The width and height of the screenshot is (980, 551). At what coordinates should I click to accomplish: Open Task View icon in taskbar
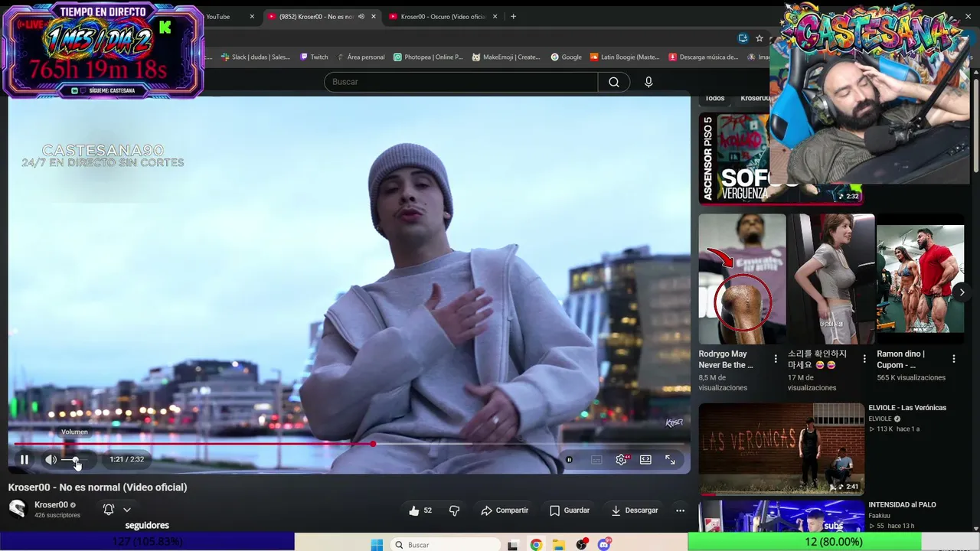[x=513, y=545]
